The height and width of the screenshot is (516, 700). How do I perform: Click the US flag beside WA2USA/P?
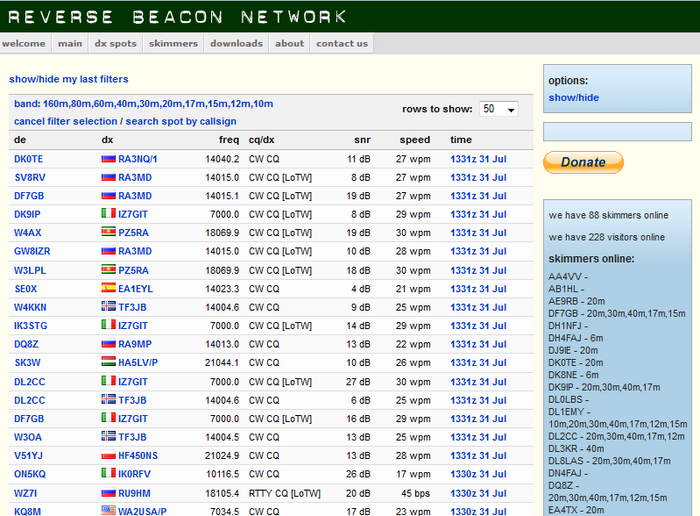[108, 511]
